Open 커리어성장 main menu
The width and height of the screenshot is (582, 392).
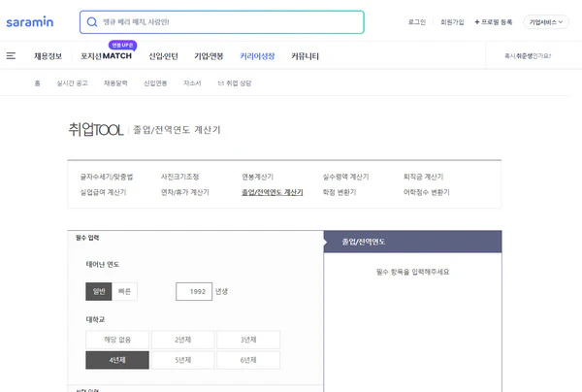click(x=257, y=56)
